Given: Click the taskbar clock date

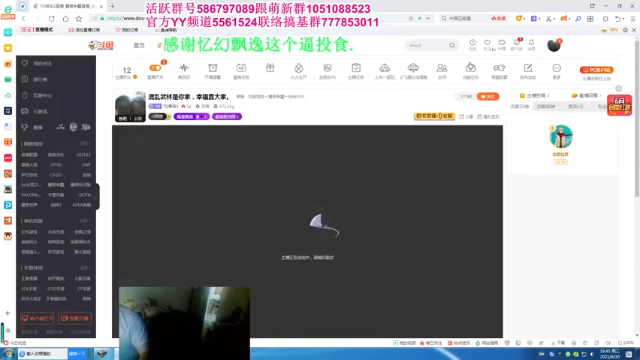Looking at the screenshot, I should pyautogui.click(x=610, y=354).
